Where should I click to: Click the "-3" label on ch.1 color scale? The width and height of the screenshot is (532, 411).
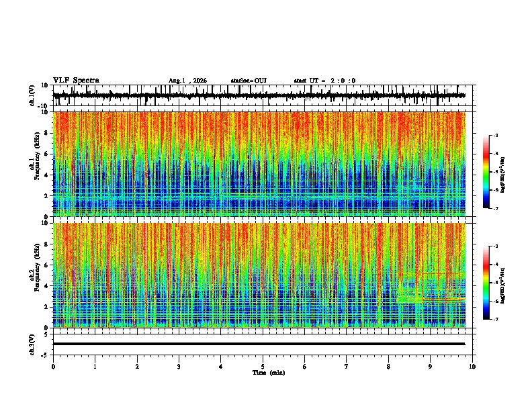click(495, 135)
